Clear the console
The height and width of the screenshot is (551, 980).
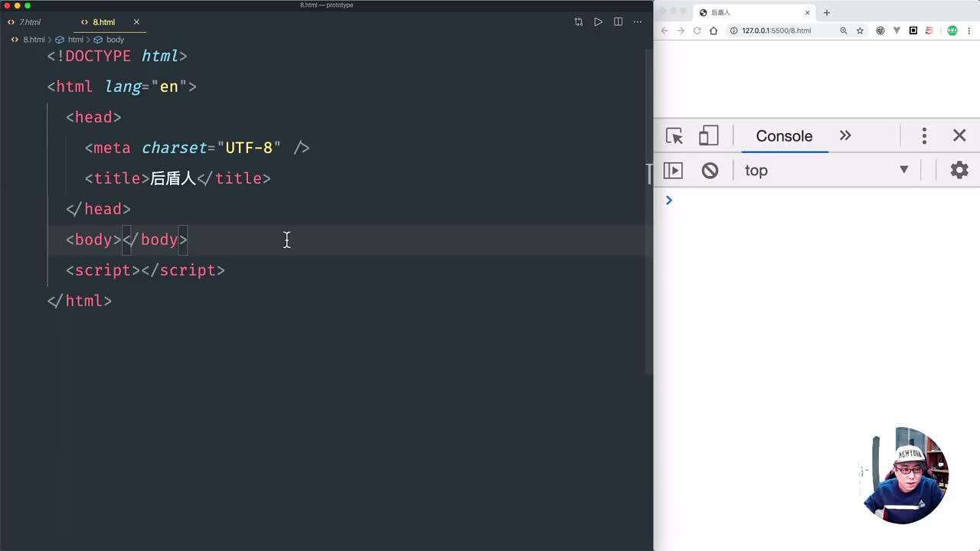point(710,171)
